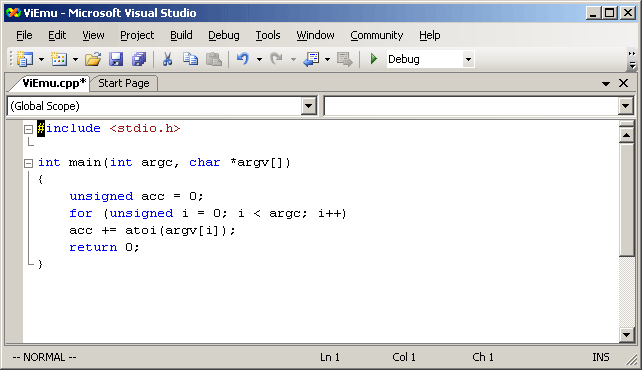This screenshot has width=642, height=370.
Task: Open the Undo history dropdown arrow
Action: tap(260, 60)
